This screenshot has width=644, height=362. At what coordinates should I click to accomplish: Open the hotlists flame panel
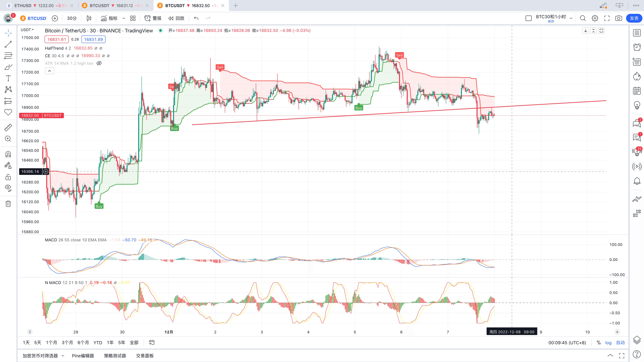pyautogui.click(x=637, y=76)
